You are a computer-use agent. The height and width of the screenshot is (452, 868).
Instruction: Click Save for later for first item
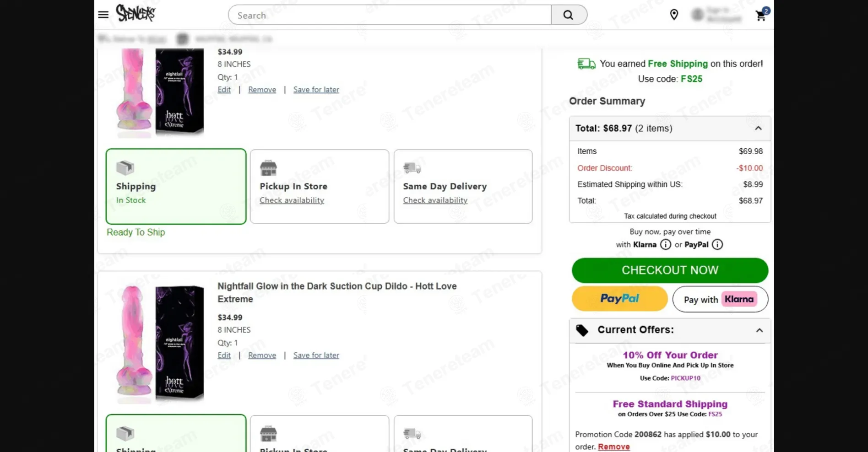316,90
